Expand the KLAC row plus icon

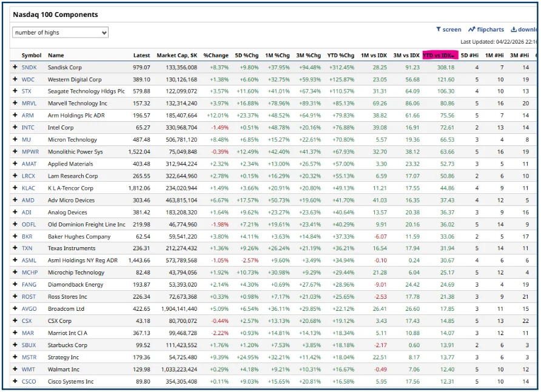click(x=15, y=188)
